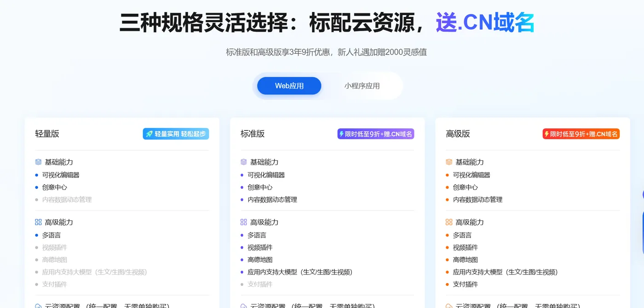Click the 送.CN域名 gradient heading text
644x308 pixels.
coord(485,23)
